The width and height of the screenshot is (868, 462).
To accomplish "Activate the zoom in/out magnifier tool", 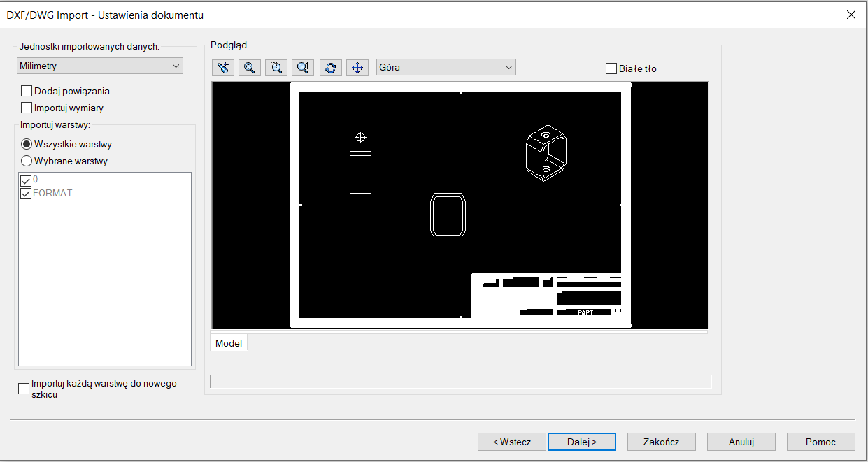I will tap(303, 68).
